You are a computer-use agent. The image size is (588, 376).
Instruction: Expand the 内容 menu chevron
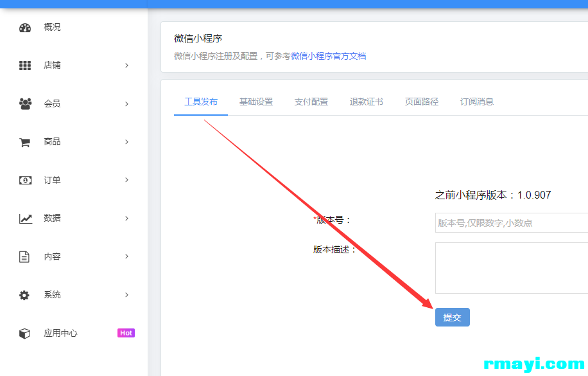pyautogui.click(x=126, y=256)
